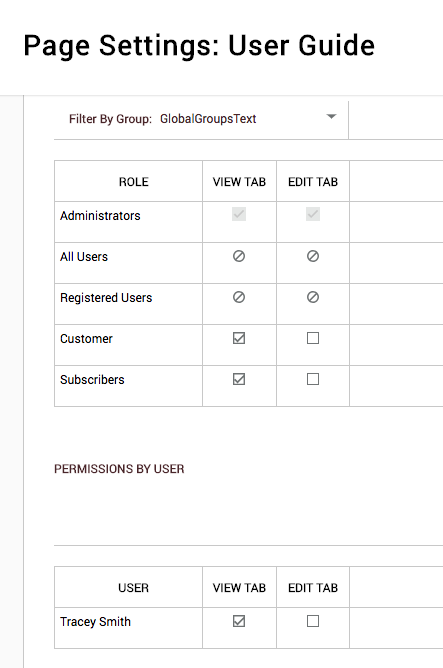The image size is (443, 668).
Task: Click VIEW TAB header in roles table
Action: [239, 182]
